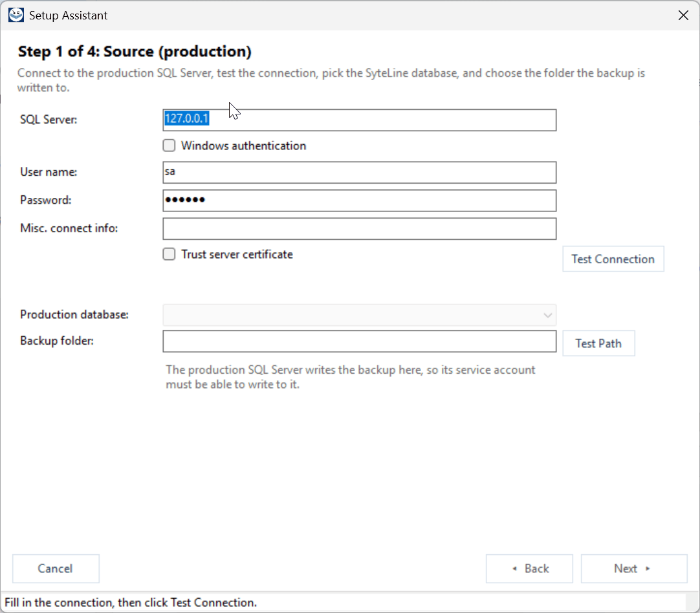Click the Test Connection button
Screen dimensions: 700x613
pos(613,259)
